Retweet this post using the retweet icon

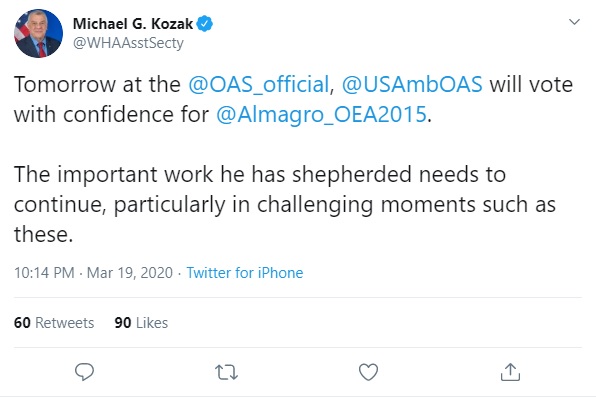point(227,373)
